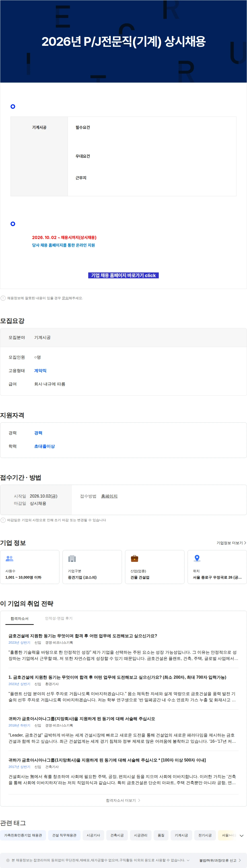Select the 시공기사 tag
Image resolution: width=247 pixels, height=868 pixels.
[93, 835]
